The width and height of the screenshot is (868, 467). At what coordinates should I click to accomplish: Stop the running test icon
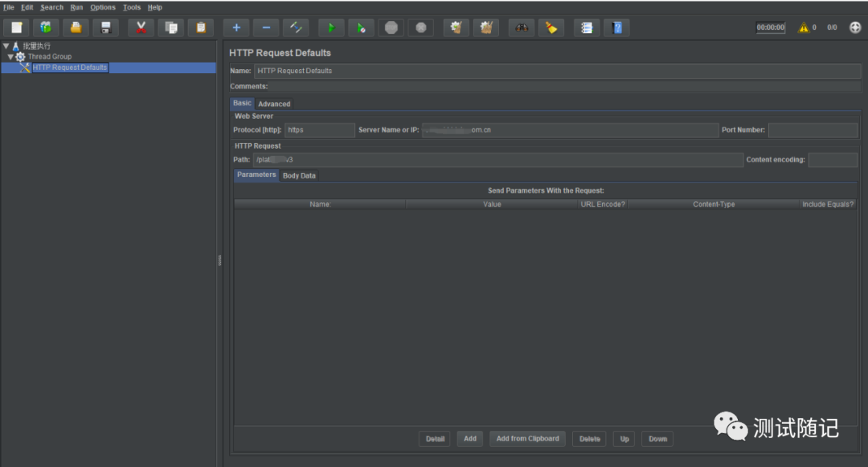click(x=391, y=27)
